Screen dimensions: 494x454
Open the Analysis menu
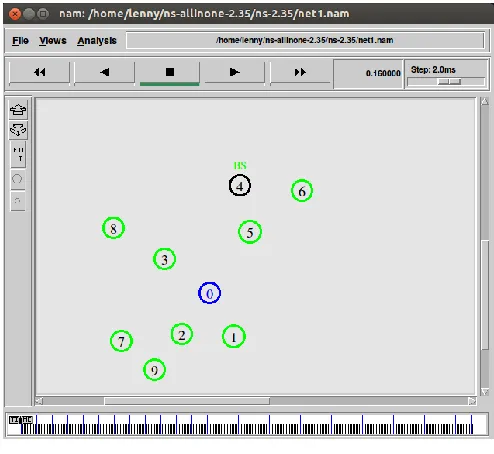(97, 41)
